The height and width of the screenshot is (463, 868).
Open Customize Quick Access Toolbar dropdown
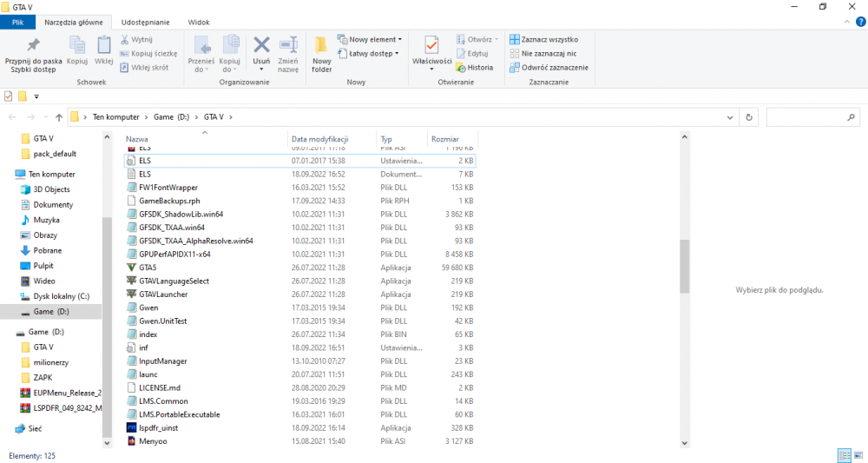pos(36,96)
